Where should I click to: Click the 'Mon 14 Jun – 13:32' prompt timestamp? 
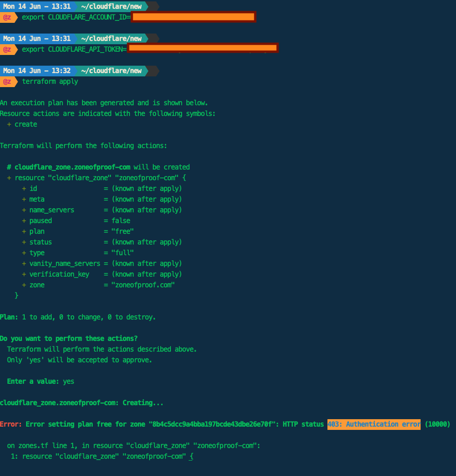(x=37, y=71)
